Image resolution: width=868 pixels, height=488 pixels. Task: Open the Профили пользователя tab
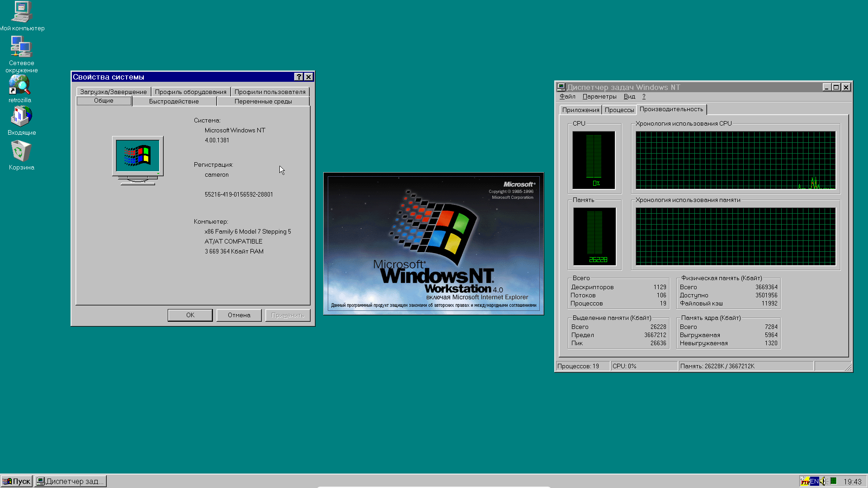click(270, 92)
